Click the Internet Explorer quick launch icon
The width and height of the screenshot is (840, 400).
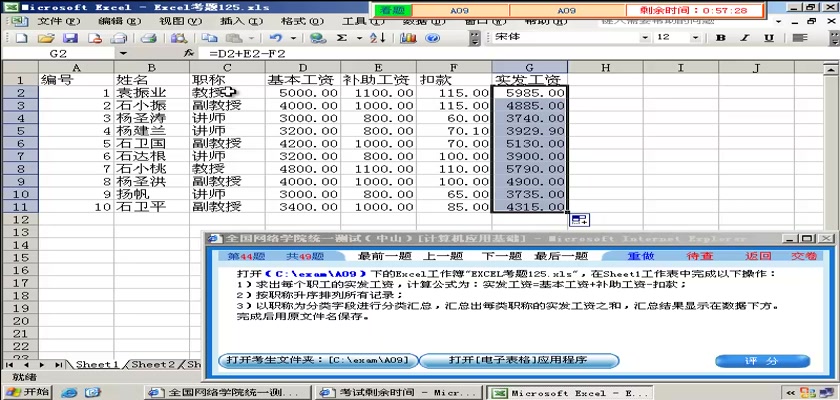(x=69, y=393)
